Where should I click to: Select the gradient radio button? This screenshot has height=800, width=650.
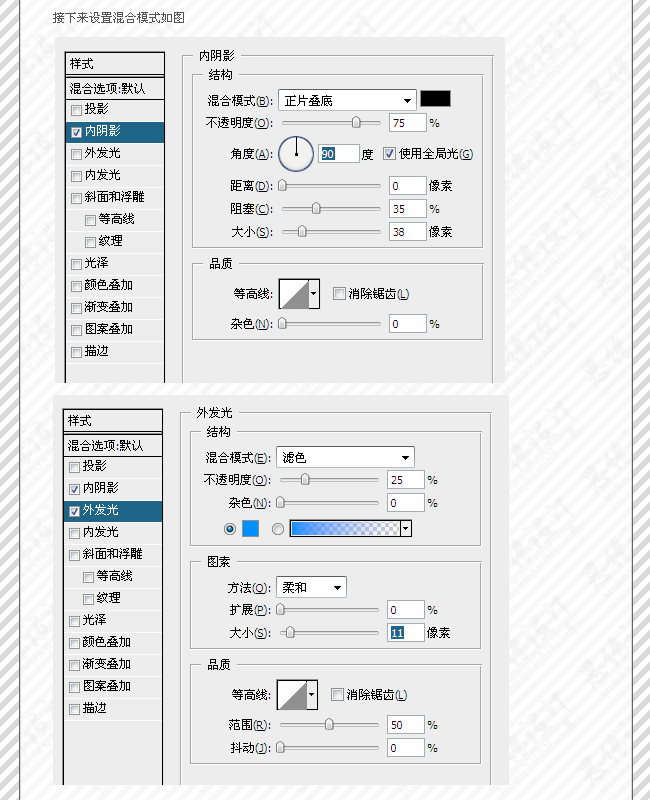click(278, 529)
